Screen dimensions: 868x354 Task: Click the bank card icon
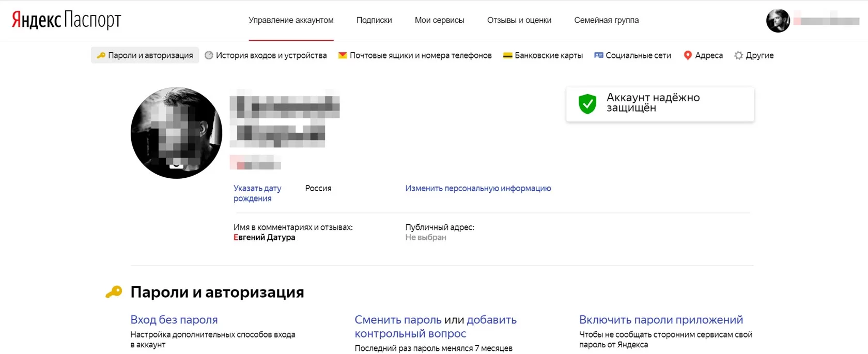point(507,55)
